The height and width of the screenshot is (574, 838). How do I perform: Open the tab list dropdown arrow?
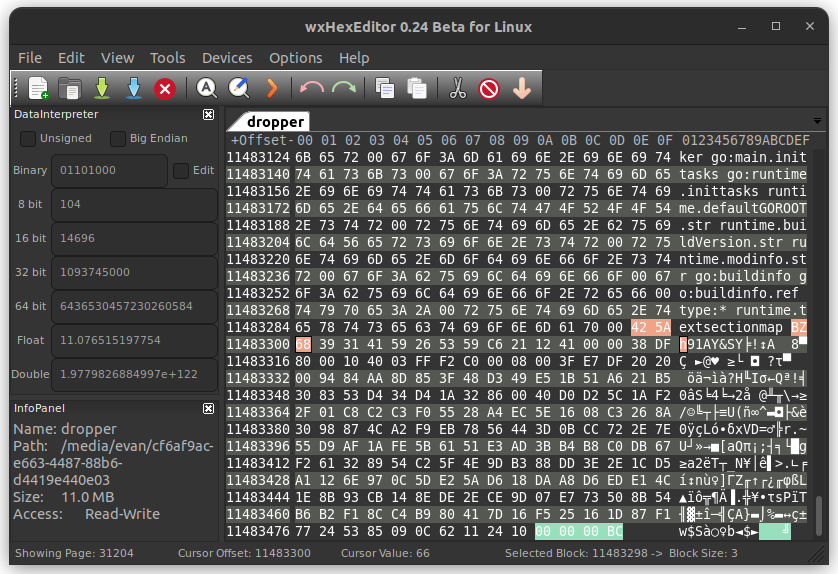coord(817,121)
